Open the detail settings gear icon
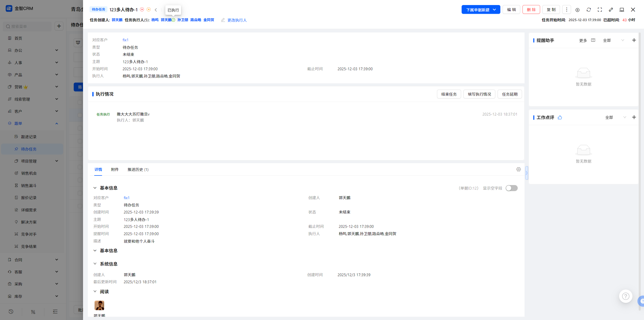 click(518, 169)
